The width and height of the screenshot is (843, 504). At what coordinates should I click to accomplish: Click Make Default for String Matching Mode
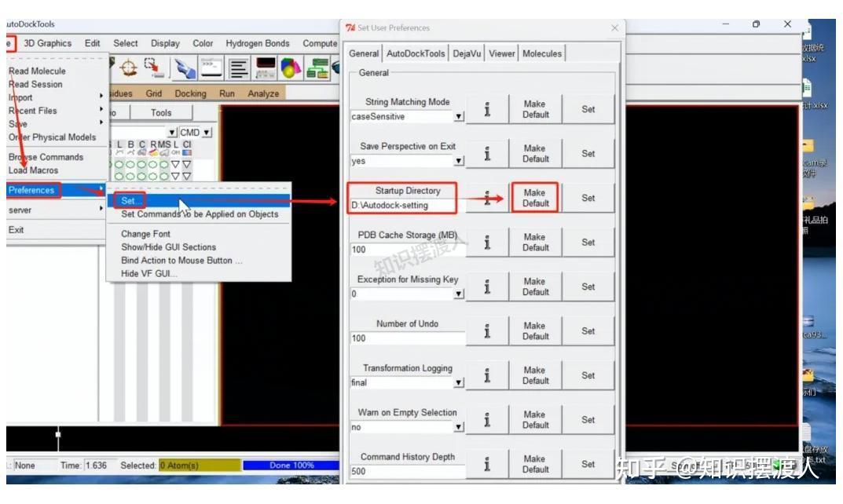coord(536,110)
